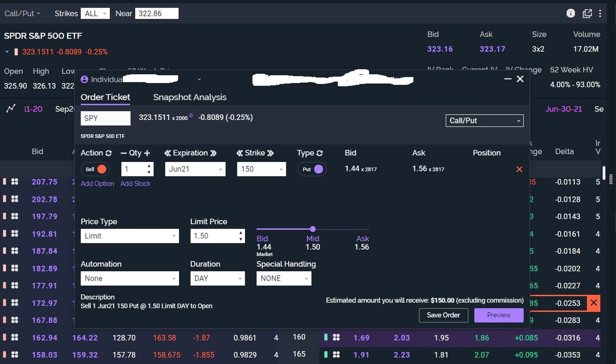Open the info icon in the top toolbar
Image resolution: width=616 pixels, height=364 pixels.
pyautogui.click(x=571, y=13)
